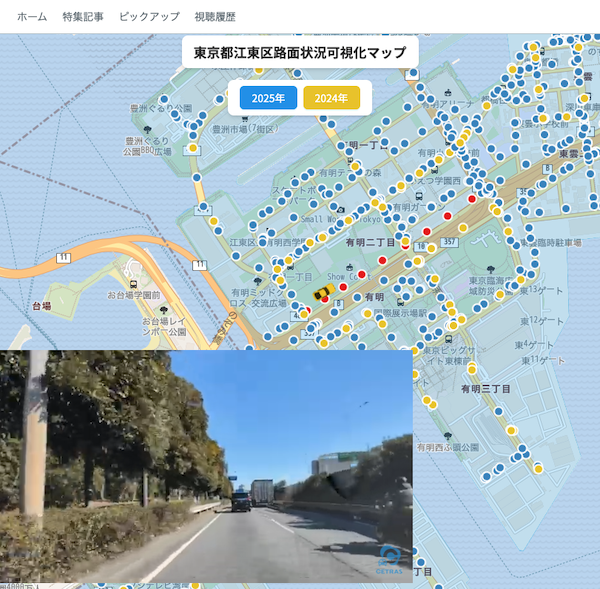Image resolution: width=600 pixels, height=589 pixels.
Task: Click the 有明二丁目 map label
Action: coord(370,243)
